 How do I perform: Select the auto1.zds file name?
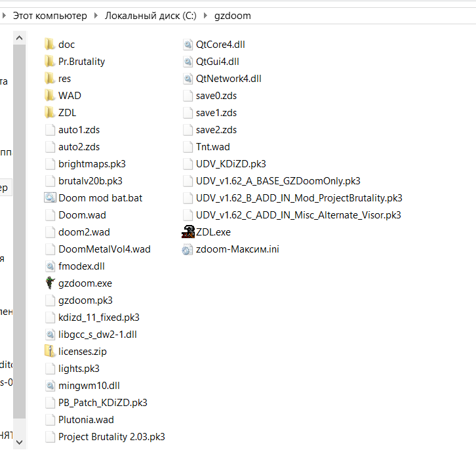(79, 130)
